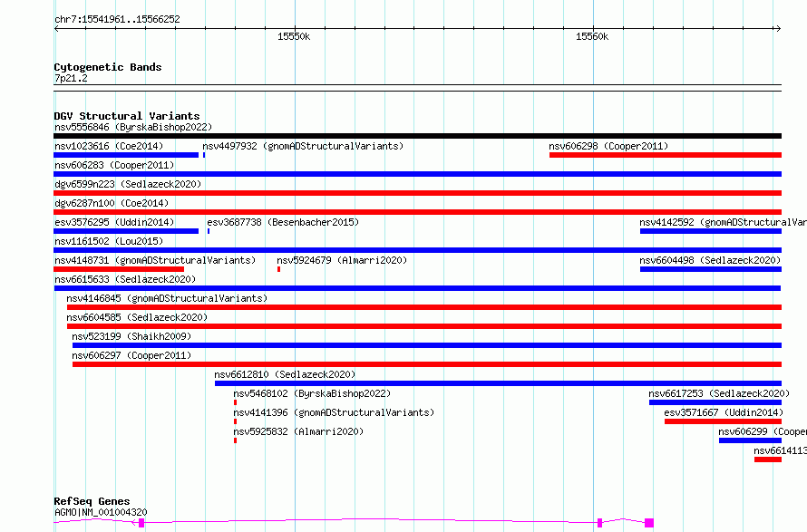Select the nsv5924679 (Almarri2020) red marker
Image resolution: width=807 pixels, height=532 pixels.
pyautogui.click(x=279, y=269)
